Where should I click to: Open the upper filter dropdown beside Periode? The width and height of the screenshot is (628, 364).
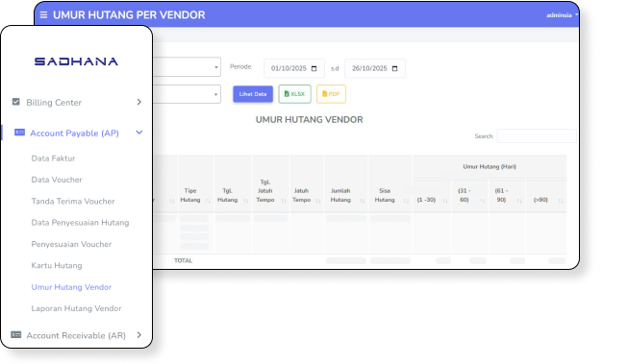[187, 67]
